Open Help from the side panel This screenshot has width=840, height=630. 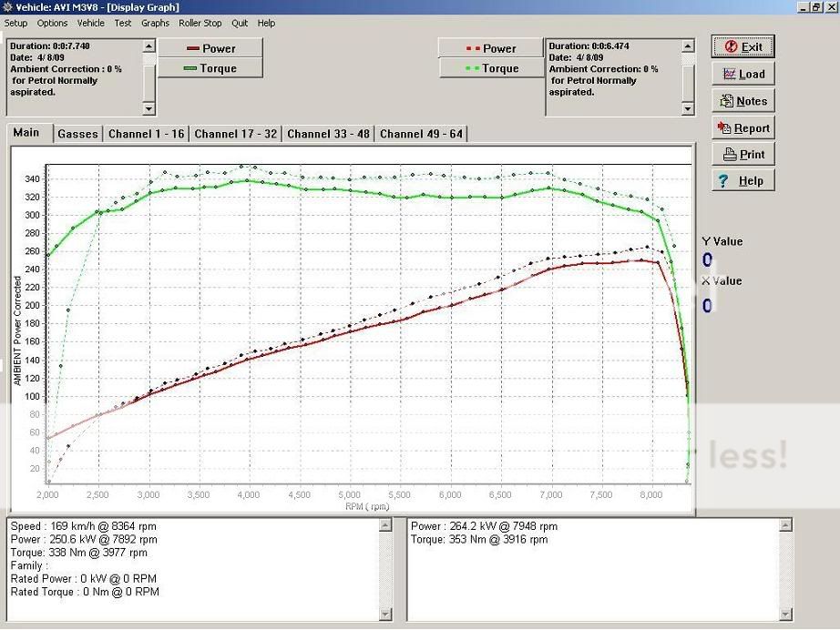[743, 181]
